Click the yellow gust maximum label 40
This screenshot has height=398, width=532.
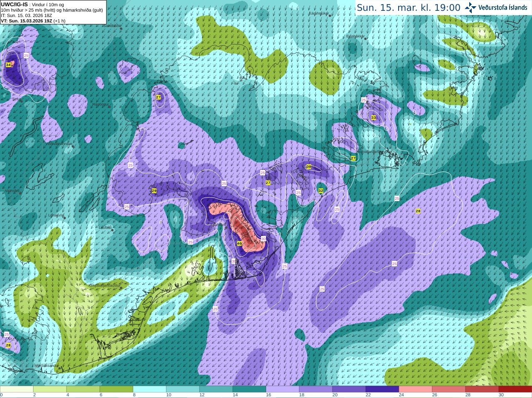coord(239,243)
